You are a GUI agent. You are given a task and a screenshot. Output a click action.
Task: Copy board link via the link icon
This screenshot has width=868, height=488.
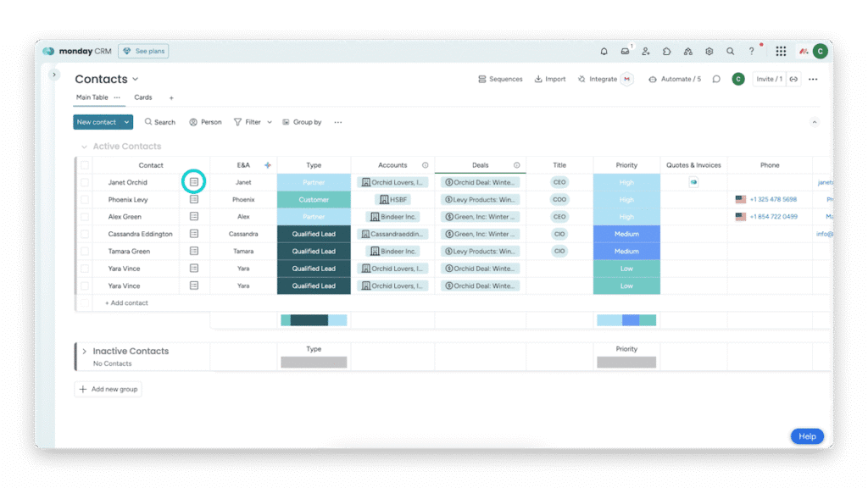(x=793, y=79)
